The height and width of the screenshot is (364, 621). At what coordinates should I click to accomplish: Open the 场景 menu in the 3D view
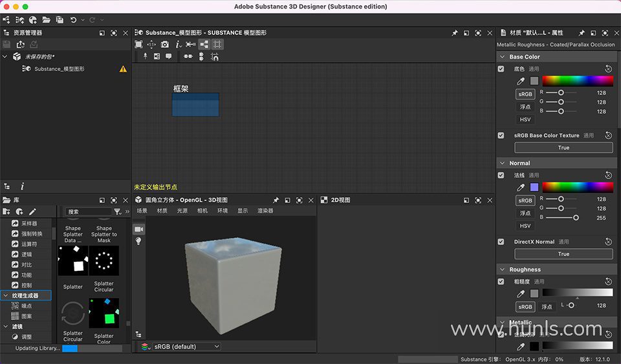coord(142,211)
